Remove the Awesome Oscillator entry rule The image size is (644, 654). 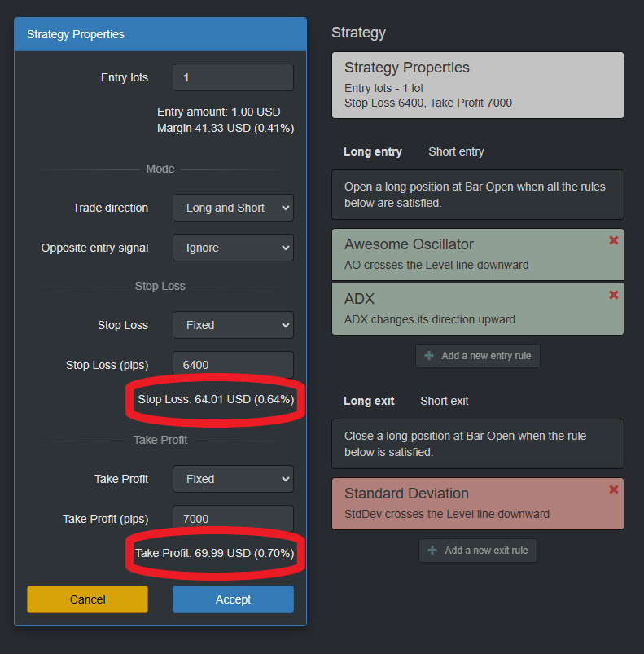click(x=613, y=240)
